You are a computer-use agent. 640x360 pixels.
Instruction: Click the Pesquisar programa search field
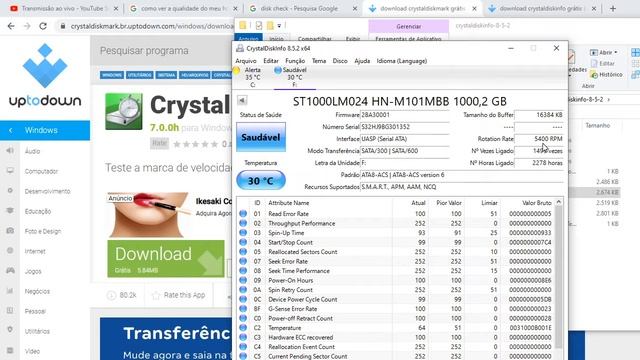(162, 51)
